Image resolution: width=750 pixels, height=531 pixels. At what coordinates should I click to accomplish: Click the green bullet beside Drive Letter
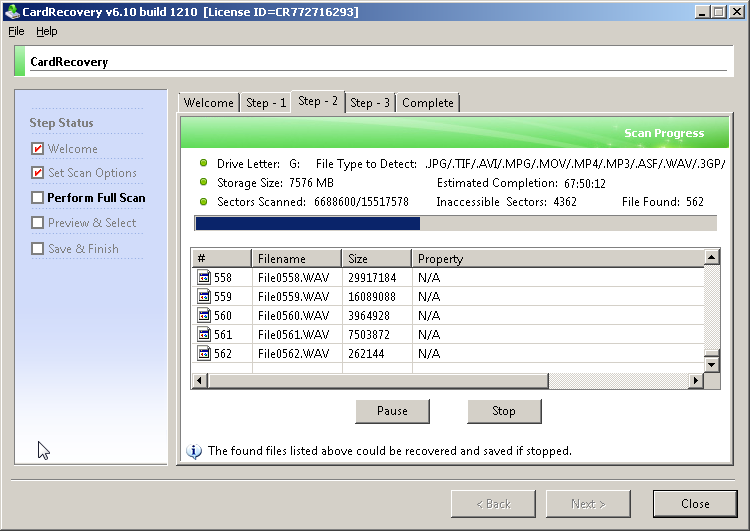(x=203, y=163)
